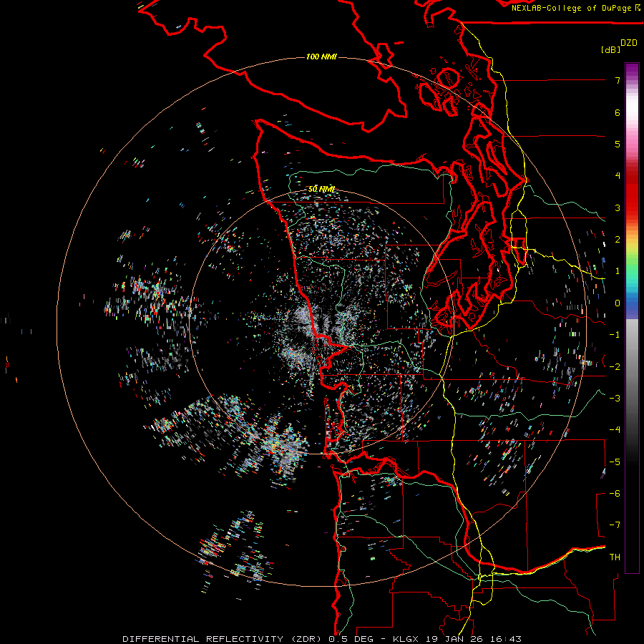This screenshot has width=644, height=644.
Task: Select the positive 3 scale label
Action: 618,208
